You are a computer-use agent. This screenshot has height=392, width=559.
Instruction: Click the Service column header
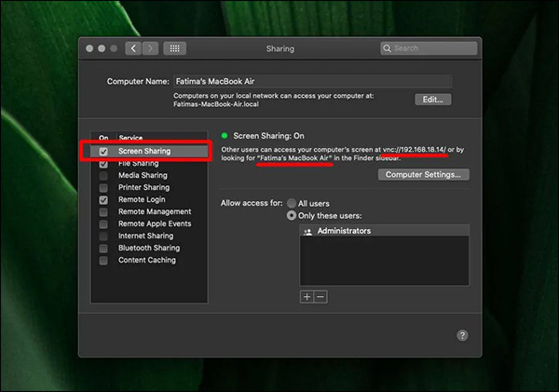pyautogui.click(x=130, y=138)
